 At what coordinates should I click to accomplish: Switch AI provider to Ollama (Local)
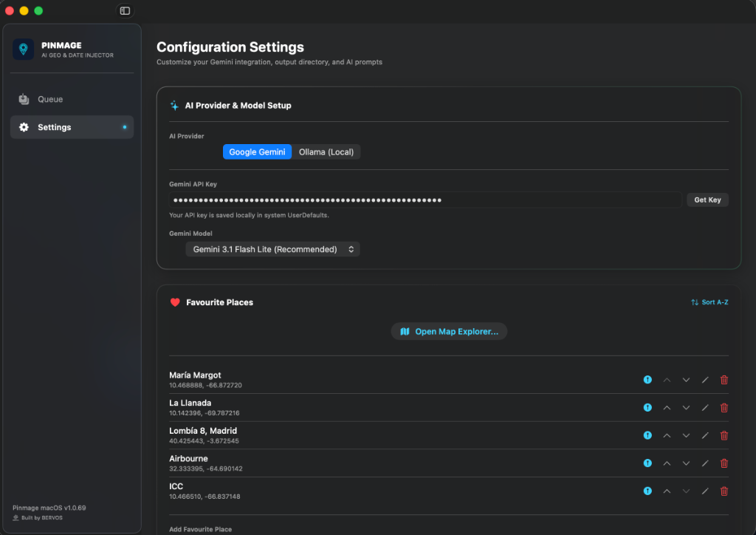(326, 152)
